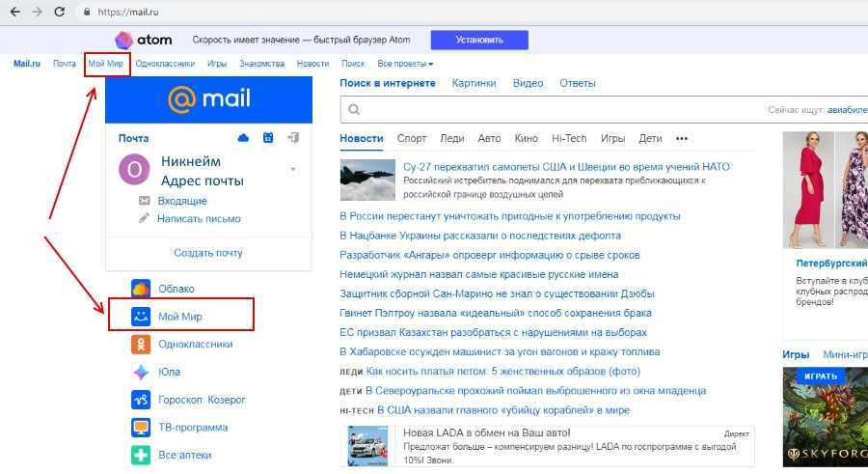The height and width of the screenshot is (474, 868).
Task: Click the cloud icon in Почта header
Action: 243,138
